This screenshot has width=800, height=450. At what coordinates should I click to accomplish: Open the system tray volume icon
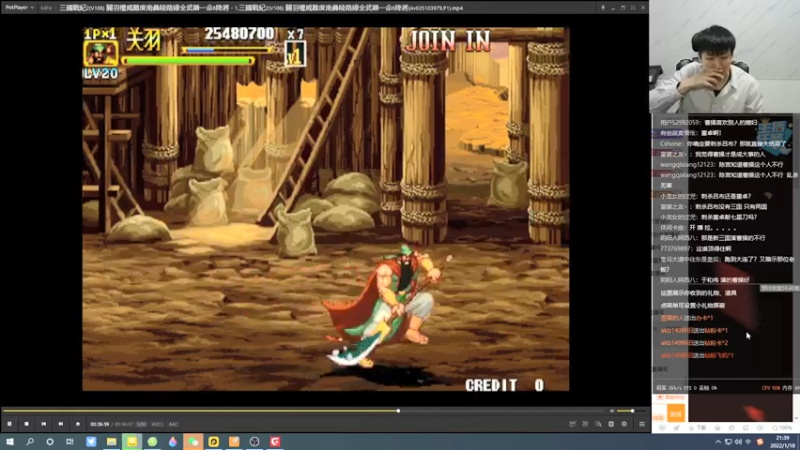click(738, 442)
